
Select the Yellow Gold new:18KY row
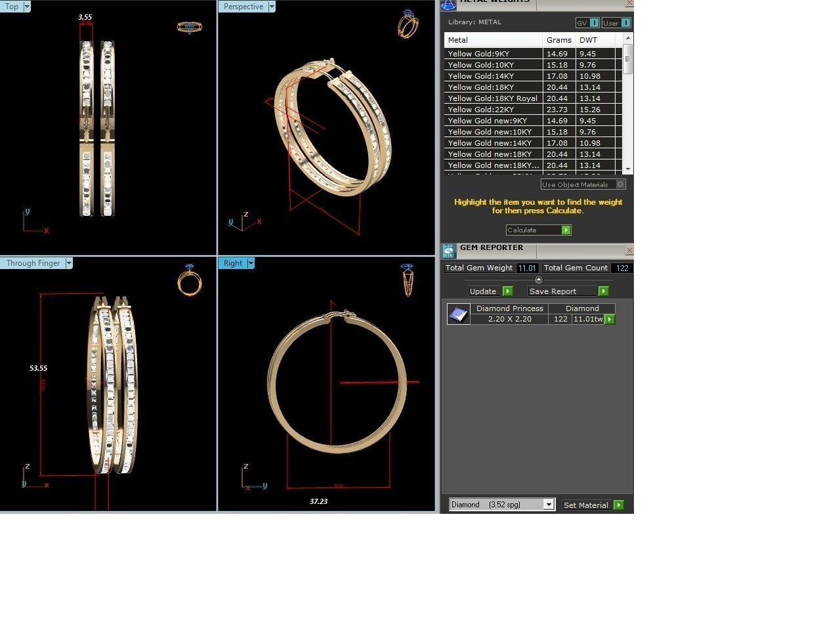[533, 154]
